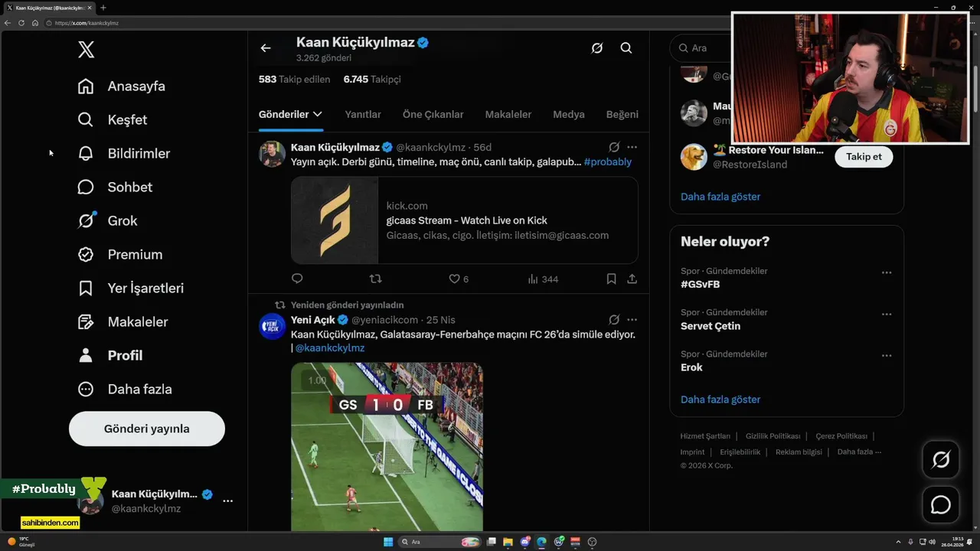Open the 6.745 Takipçi followers list

(372, 80)
